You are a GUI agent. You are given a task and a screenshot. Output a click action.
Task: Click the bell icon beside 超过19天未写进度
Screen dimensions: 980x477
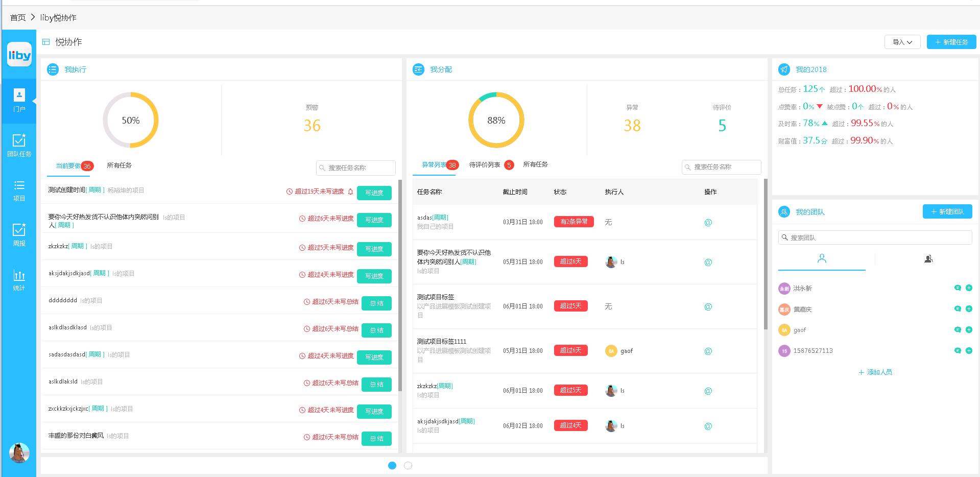point(350,192)
